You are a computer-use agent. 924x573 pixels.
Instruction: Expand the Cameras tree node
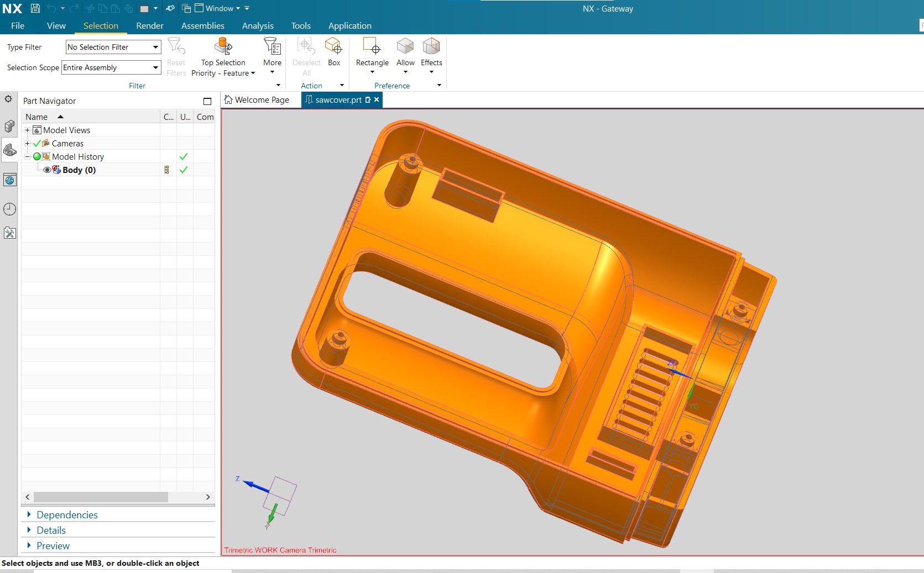(x=27, y=143)
